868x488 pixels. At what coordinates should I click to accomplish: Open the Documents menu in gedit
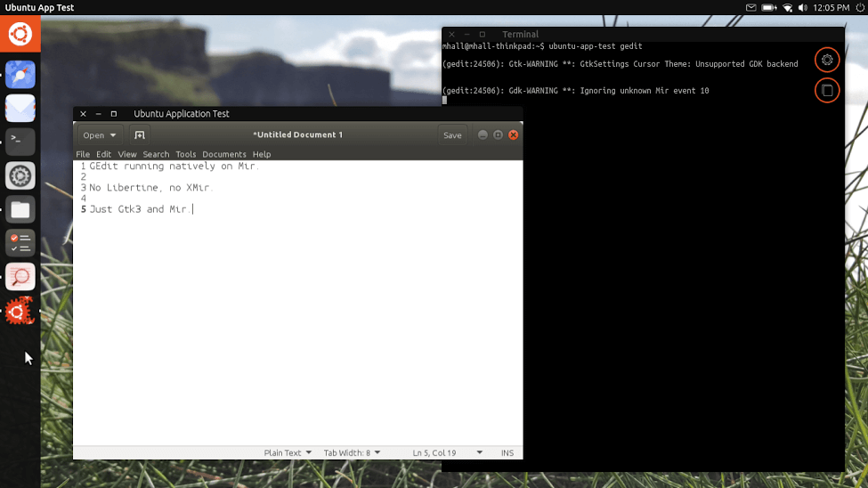pos(224,154)
